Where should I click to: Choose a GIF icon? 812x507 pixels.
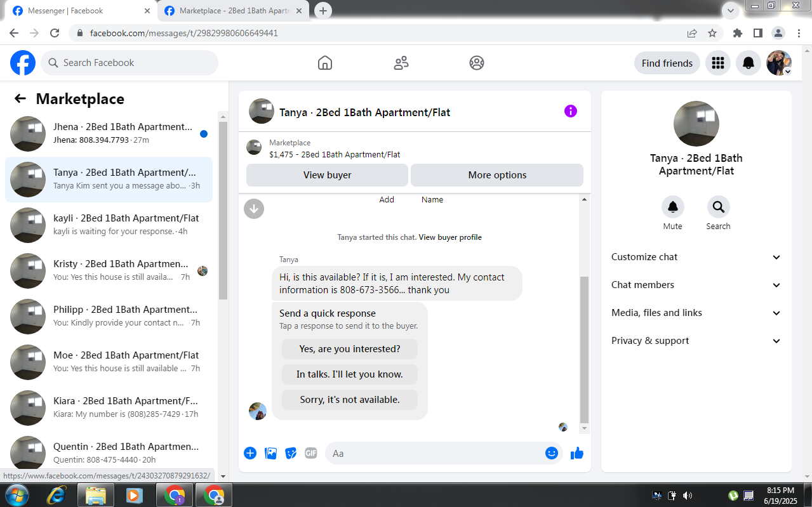coord(311,453)
